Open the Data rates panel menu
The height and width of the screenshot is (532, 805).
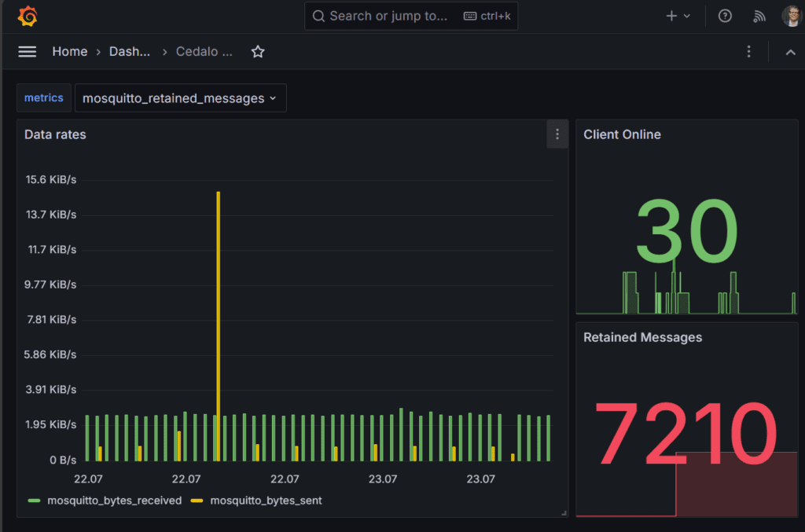point(557,134)
